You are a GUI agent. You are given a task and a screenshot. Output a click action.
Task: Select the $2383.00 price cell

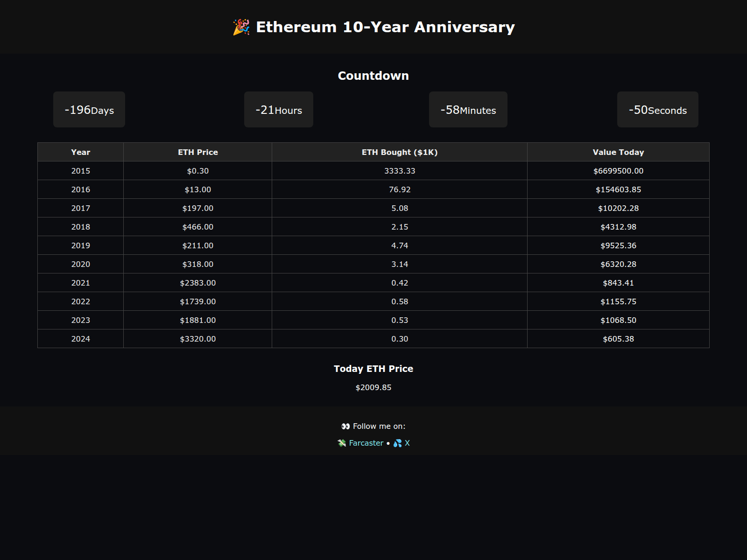(x=198, y=283)
